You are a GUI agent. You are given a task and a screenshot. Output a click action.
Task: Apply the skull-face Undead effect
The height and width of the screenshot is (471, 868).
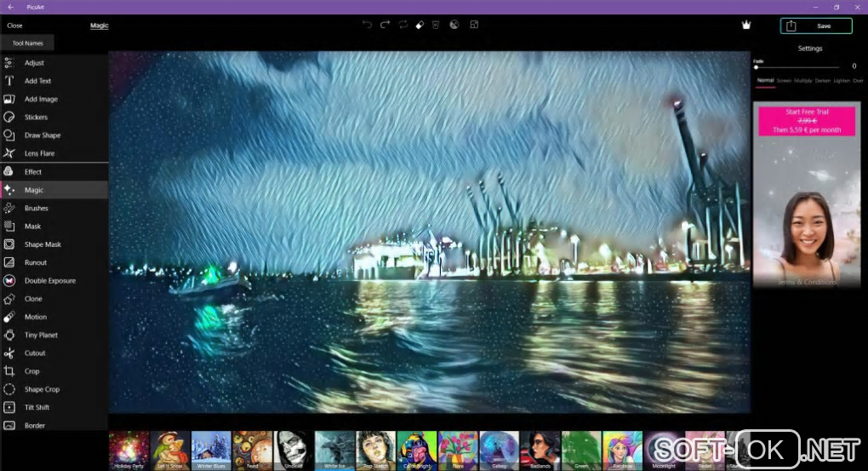[294, 451]
